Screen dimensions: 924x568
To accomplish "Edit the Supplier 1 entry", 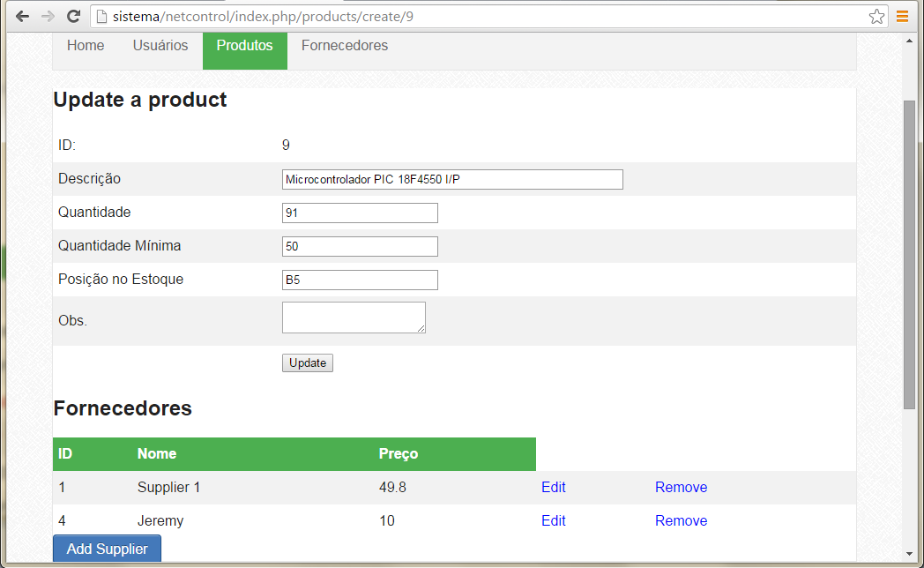I will coord(553,487).
